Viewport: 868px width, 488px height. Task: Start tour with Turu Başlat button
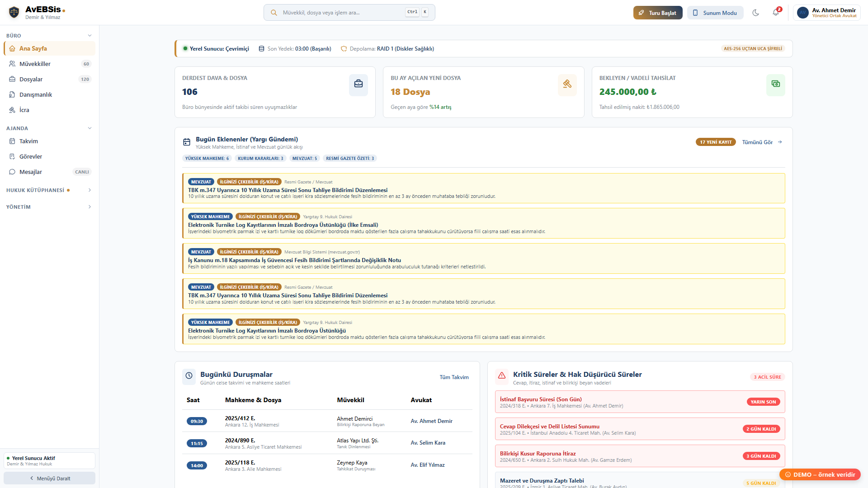[x=658, y=13]
